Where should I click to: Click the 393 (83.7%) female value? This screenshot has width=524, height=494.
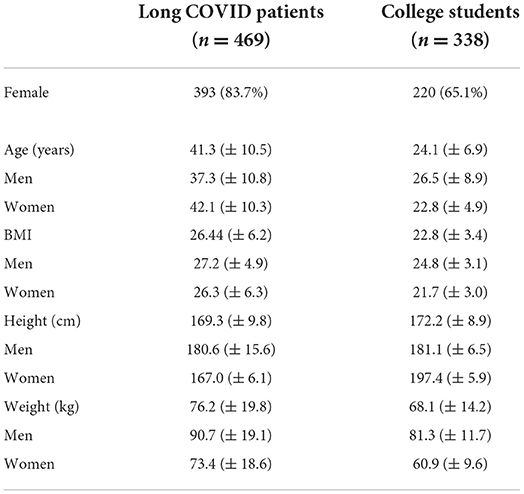[231, 93]
